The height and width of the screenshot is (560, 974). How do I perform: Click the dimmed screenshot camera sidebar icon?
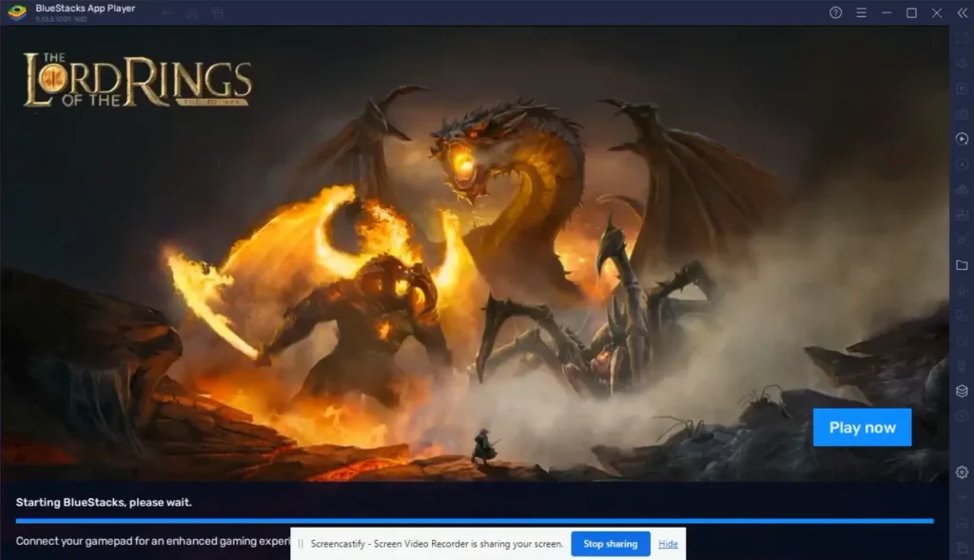(x=962, y=240)
